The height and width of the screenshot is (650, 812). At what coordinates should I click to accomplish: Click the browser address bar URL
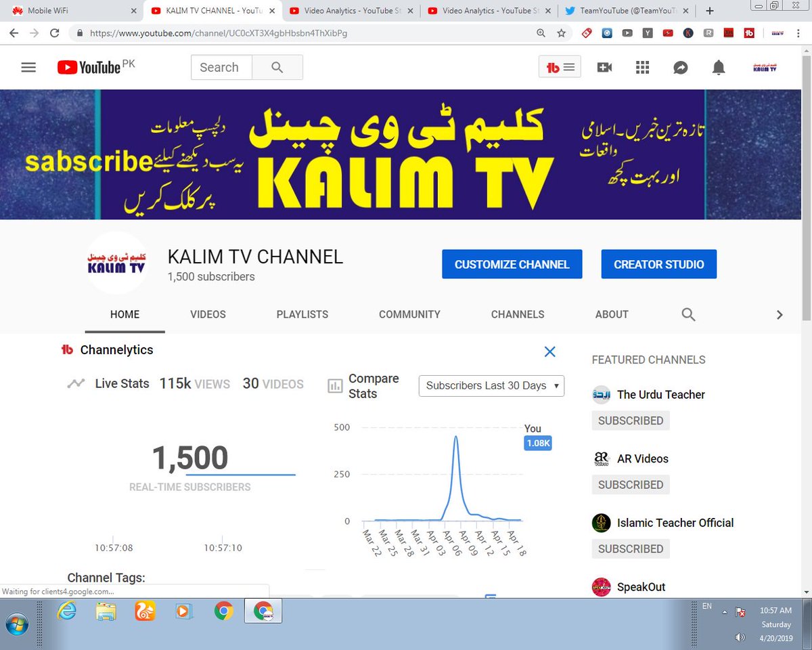coord(219,32)
